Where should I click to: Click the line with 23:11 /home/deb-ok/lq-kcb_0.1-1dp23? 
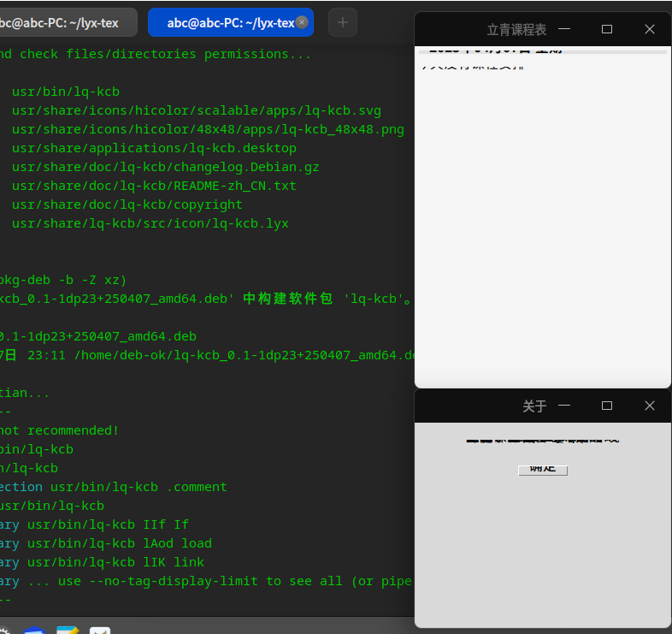207,356
